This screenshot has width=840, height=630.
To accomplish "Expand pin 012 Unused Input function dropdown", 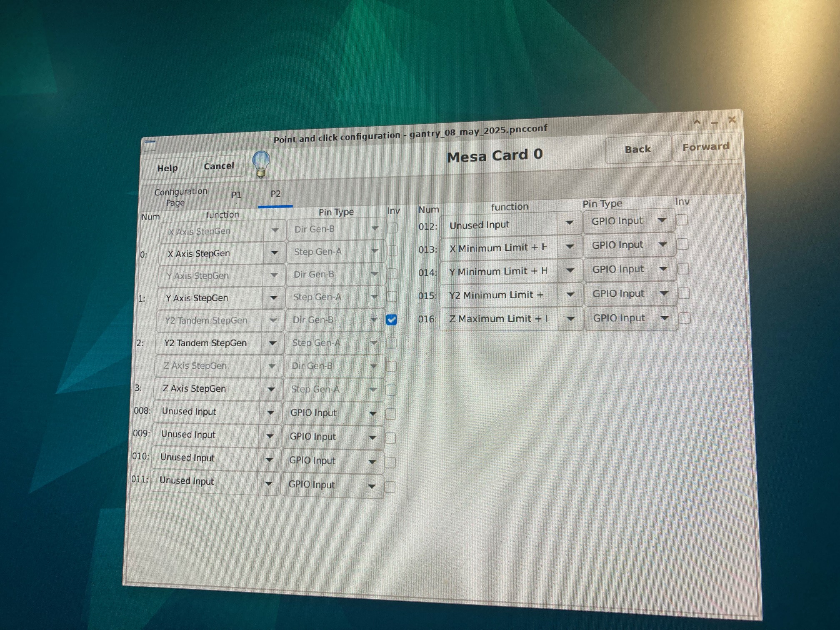I will [x=570, y=223].
